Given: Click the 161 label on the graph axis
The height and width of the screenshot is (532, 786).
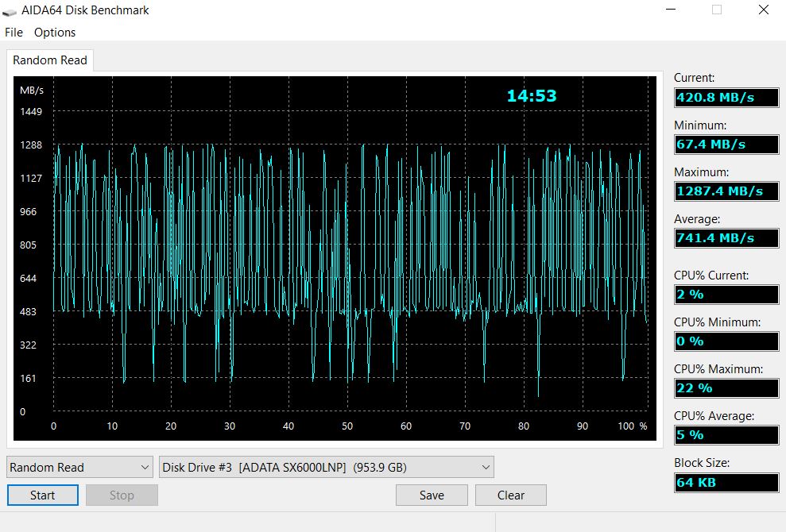Looking at the screenshot, I should (28, 378).
